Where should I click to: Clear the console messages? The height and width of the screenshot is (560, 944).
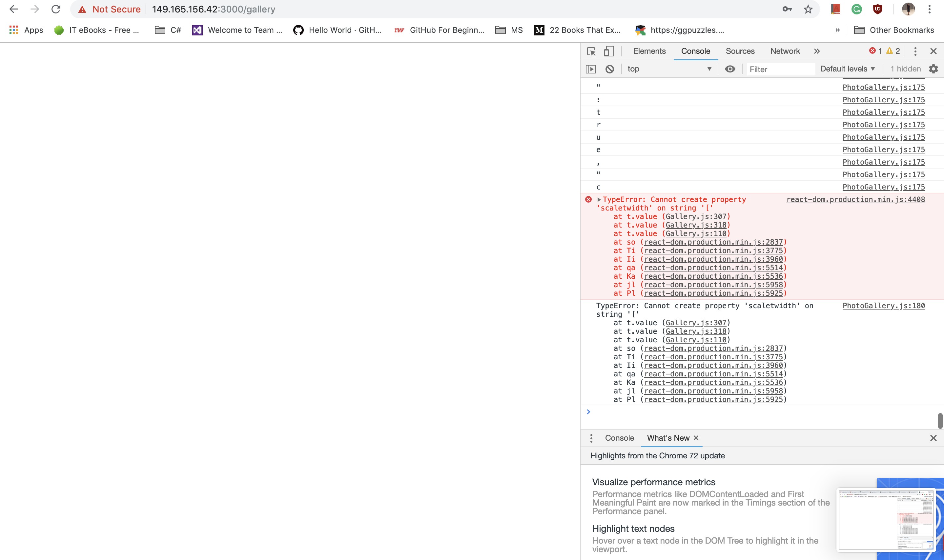click(x=609, y=69)
